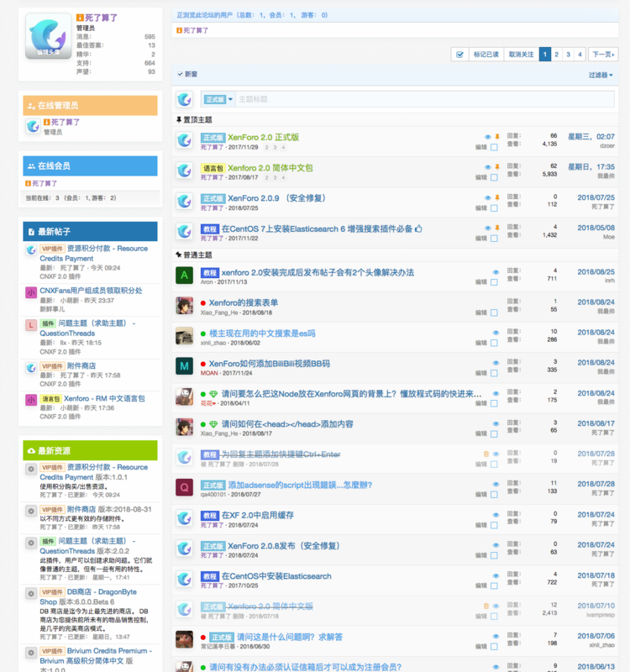
Task: Open thread 请问这是什么问题啊？求解答
Action: (x=290, y=638)
